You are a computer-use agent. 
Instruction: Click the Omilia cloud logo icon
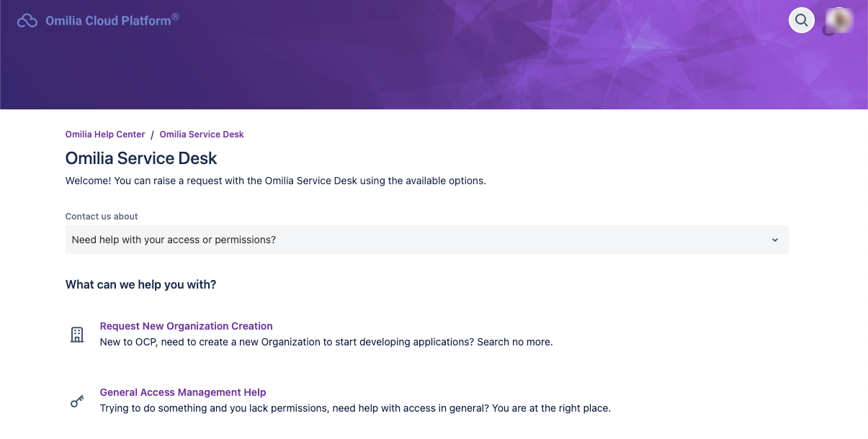pos(27,21)
